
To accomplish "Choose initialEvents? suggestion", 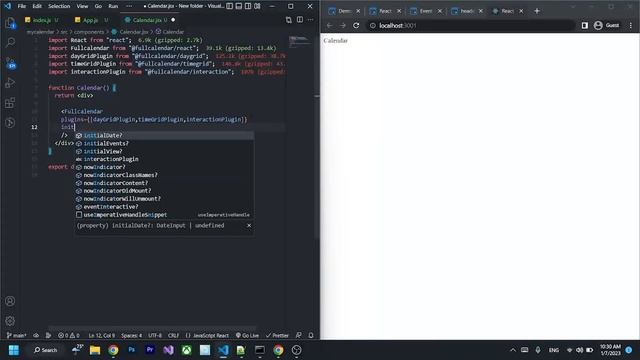I will click(x=164, y=143).
